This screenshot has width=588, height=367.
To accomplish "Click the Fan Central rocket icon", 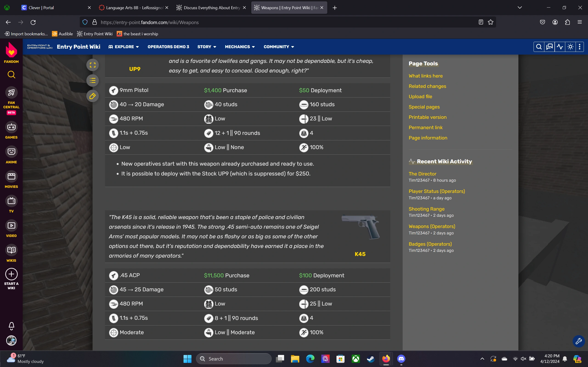I will [11, 92].
